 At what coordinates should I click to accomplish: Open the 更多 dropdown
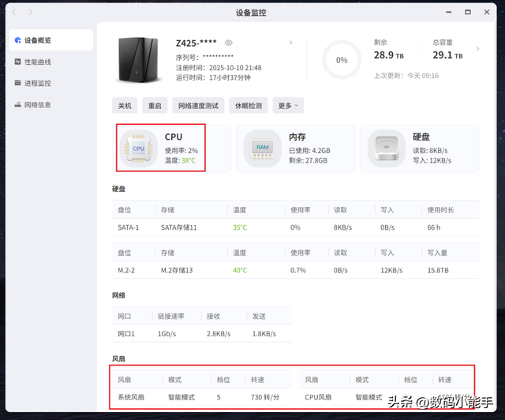pyautogui.click(x=288, y=106)
